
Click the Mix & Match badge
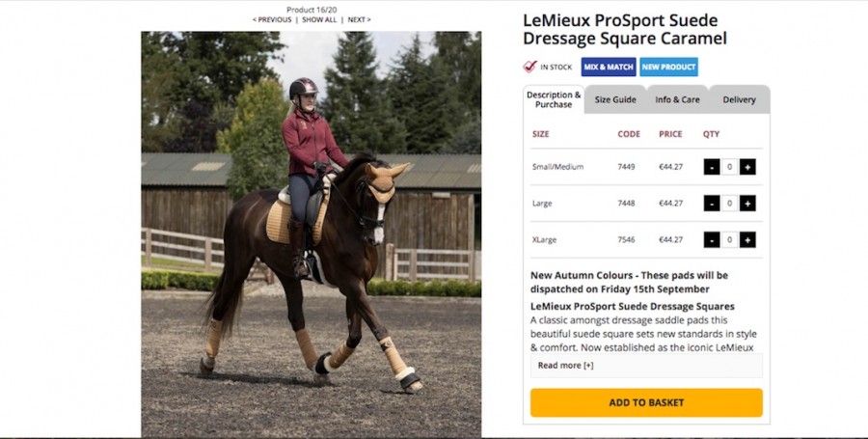click(608, 67)
